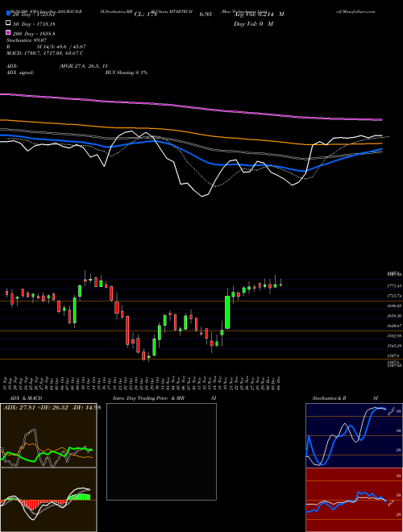Open the ADX indicator mini chart
This screenshot has width=403, height=532.
point(48,435)
